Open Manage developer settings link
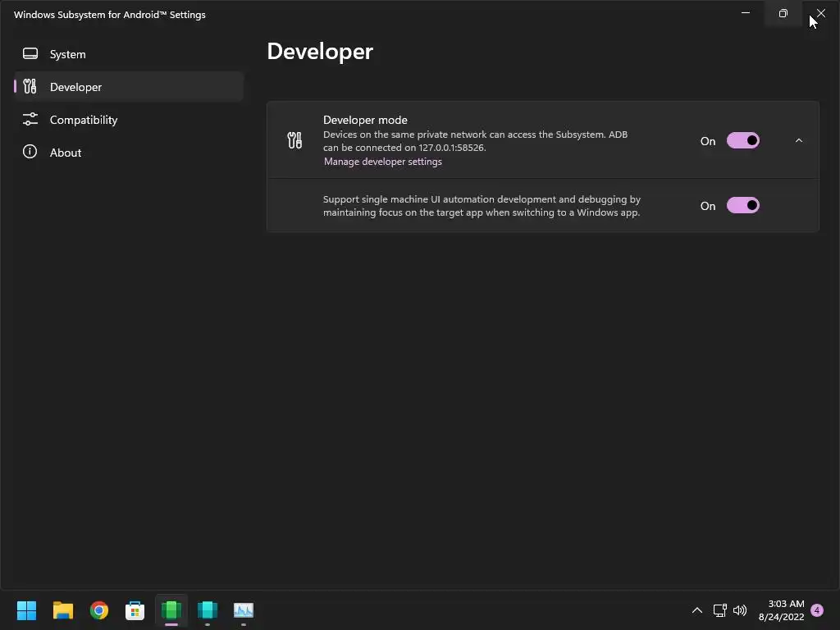Image resolution: width=840 pixels, height=630 pixels. click(383, 162)
